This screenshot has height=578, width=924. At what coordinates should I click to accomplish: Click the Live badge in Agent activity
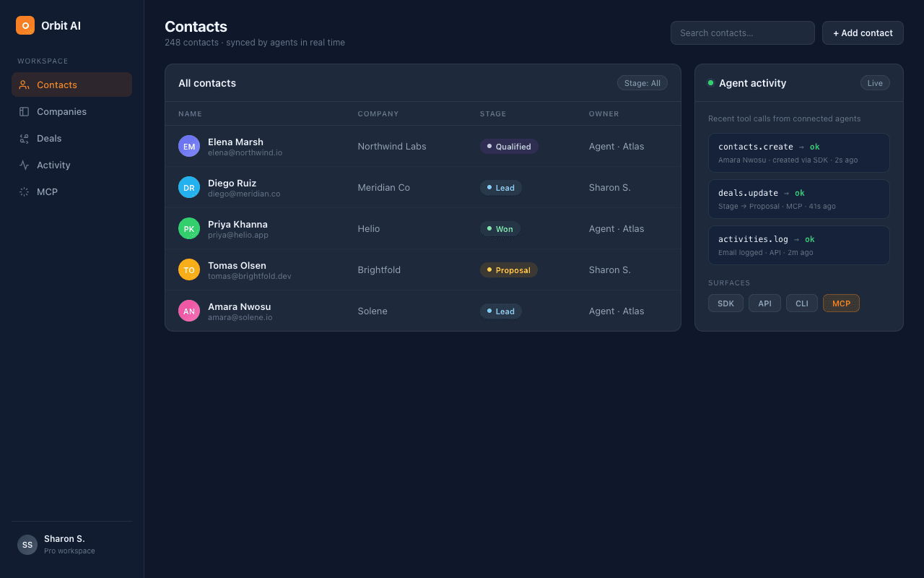pyautogui.click(x=875, y=83)
